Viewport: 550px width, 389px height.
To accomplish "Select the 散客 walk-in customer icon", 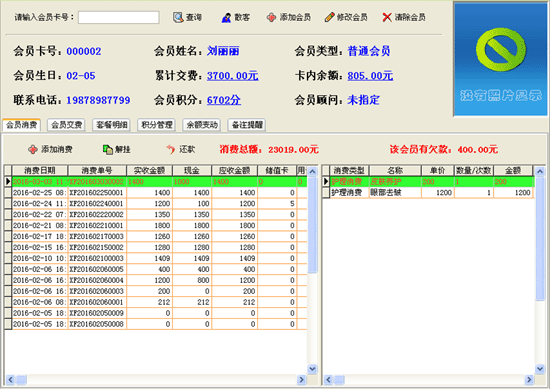I will [226, 18].
